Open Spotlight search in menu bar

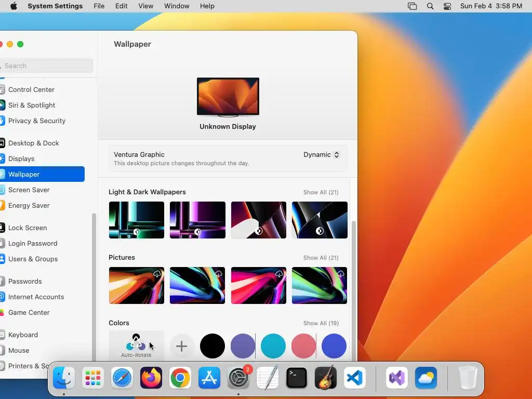point(430,6)
